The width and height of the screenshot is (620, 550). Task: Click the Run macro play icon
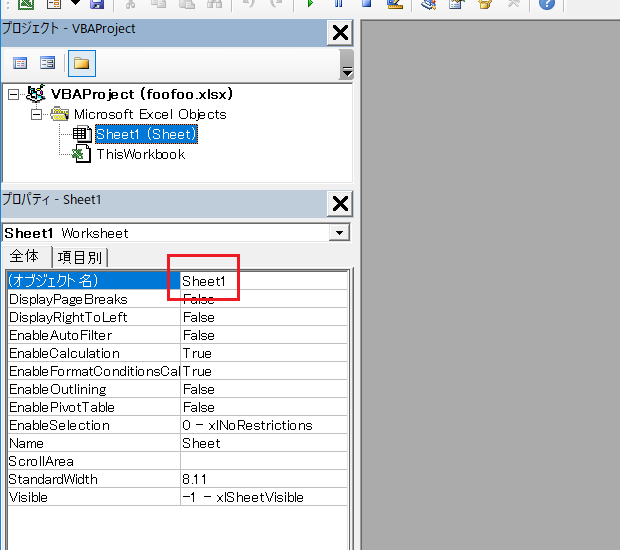pos(310,5)
